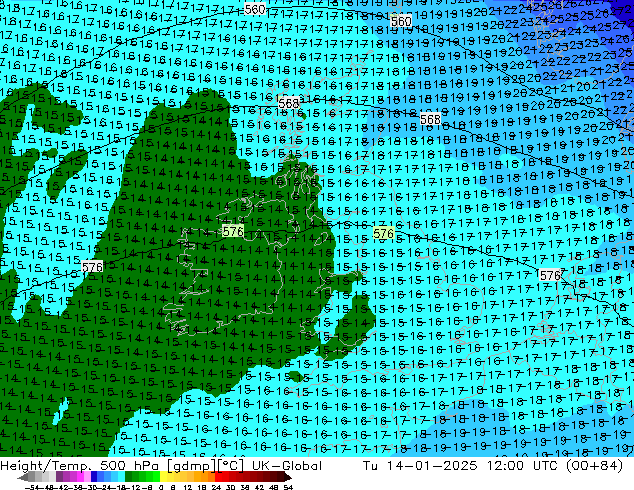Click the '54' color scale value
Viewport: 634px width, 490px height.
pyautogui.click(x=288, y=488)
